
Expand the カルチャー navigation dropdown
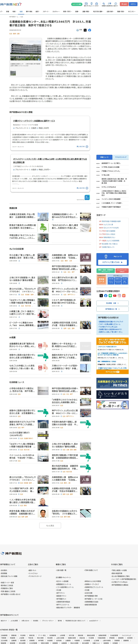(56, 11)
